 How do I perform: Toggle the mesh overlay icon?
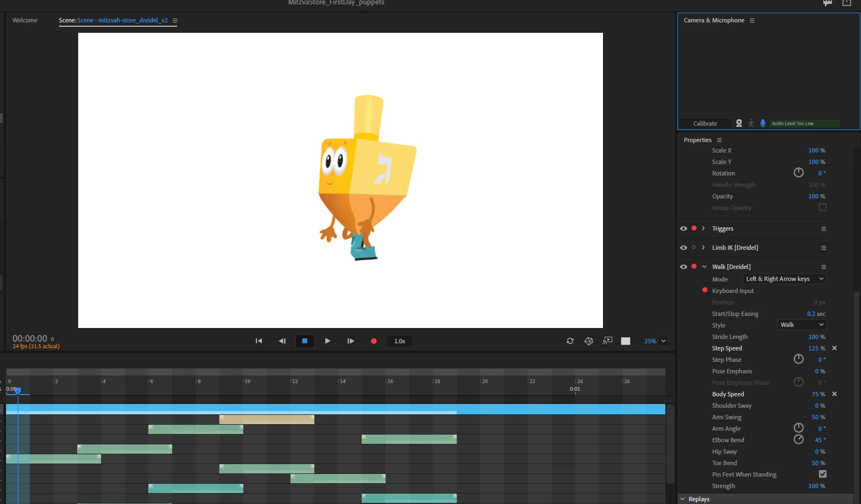(589, 341)
